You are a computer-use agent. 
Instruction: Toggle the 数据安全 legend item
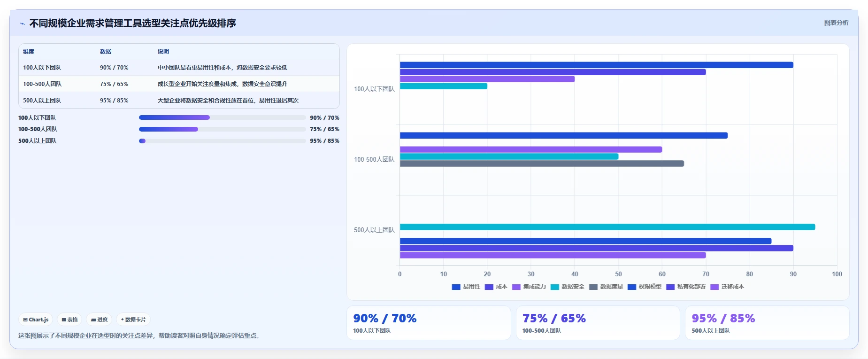point(567,287)
